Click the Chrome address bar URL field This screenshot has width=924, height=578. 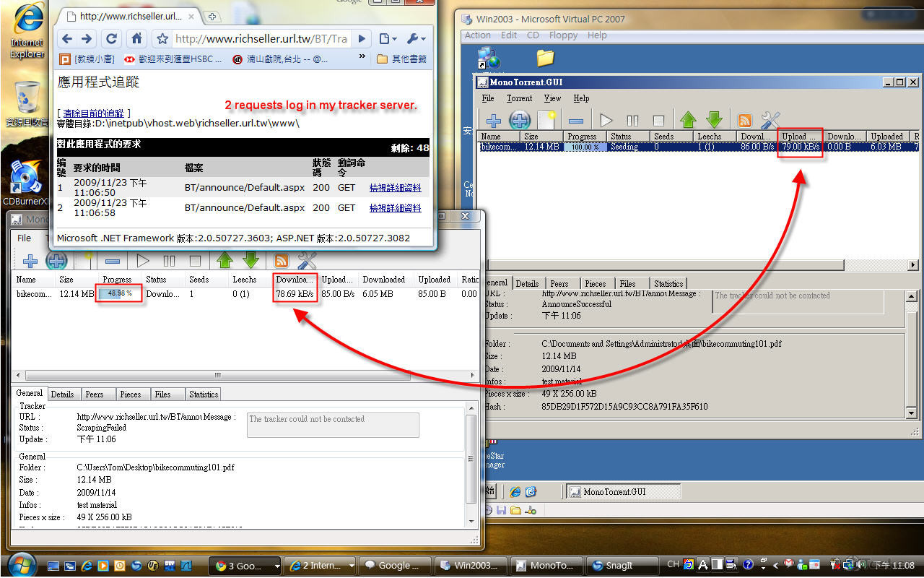[x=260, y=39]
